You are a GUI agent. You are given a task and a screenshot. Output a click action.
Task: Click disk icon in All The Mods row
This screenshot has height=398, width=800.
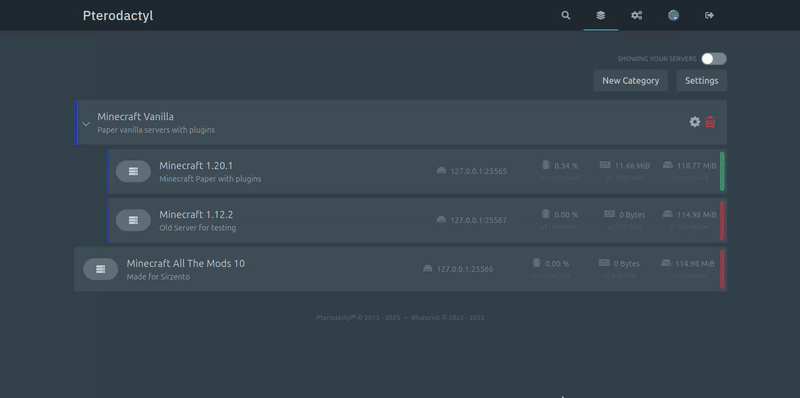coord(666,263)
